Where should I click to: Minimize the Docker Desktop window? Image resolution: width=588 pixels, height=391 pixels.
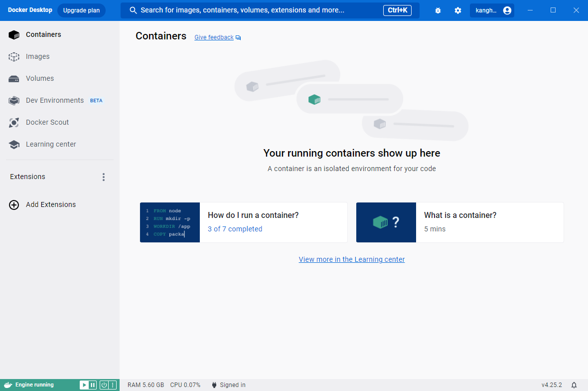pos(530,10)
